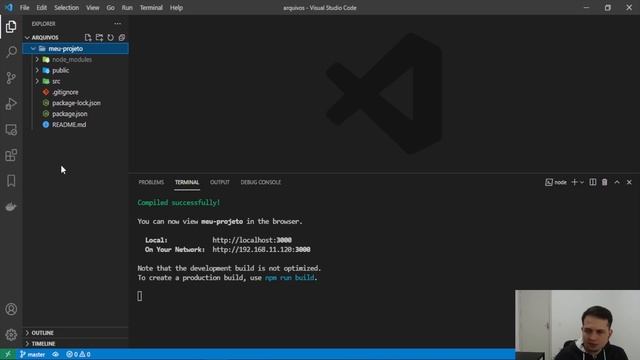
Task: Click the eye watch icon in status bar
Action: [x=56, y=354]
